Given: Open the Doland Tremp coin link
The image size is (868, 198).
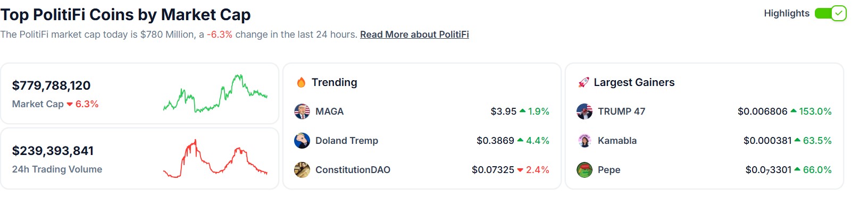Looking at the screenshot, I should pyautogui.click(x=347, y=141).
